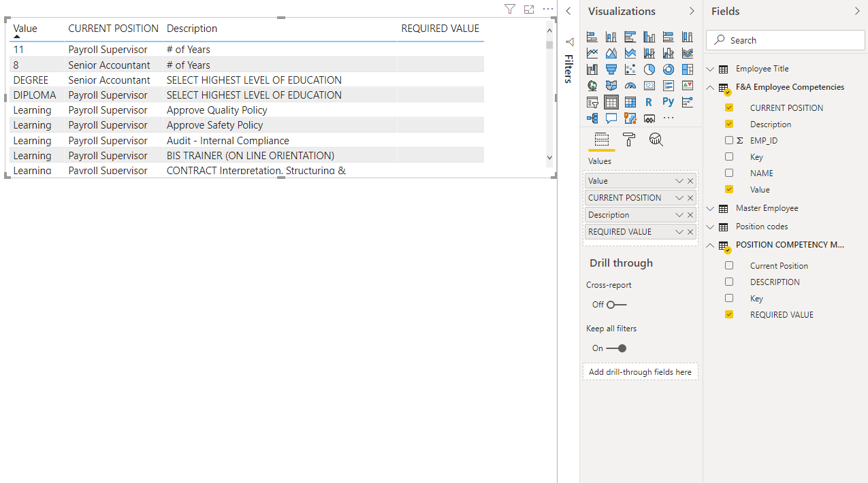Select the pie chart visual

pyautogui.click(x=649, y=69)
